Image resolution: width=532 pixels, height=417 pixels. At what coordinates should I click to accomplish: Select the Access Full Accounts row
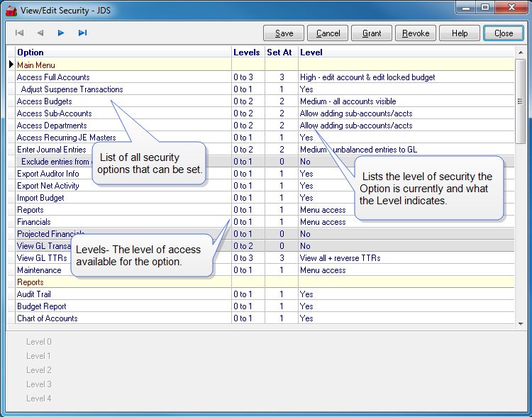point(53,77)
